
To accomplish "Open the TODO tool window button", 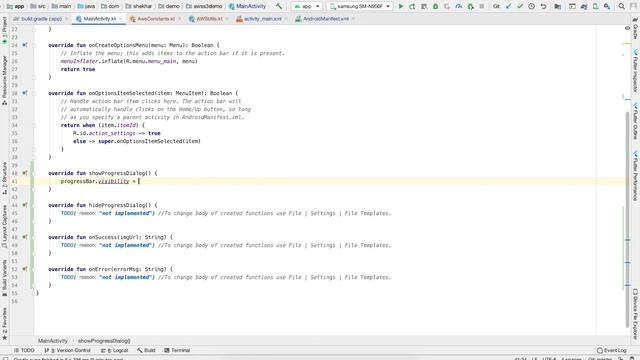I will [x=24, y=350].
